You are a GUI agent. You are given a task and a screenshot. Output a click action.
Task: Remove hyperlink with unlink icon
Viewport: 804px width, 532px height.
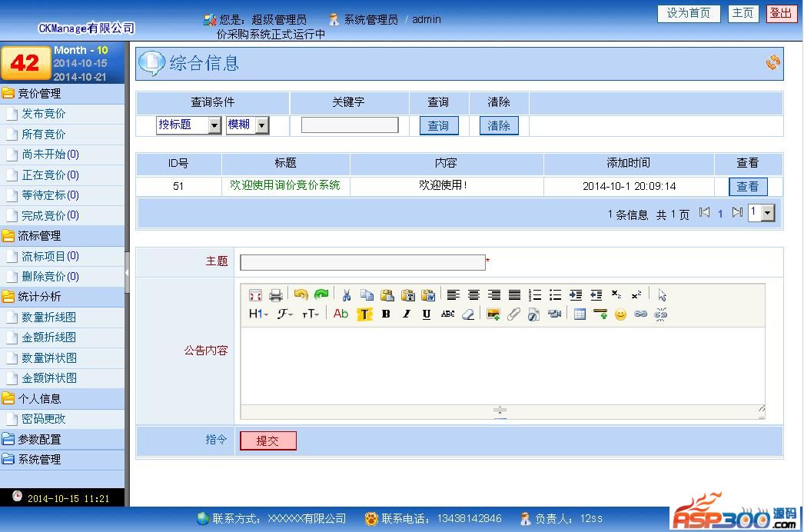coord(661,314)
